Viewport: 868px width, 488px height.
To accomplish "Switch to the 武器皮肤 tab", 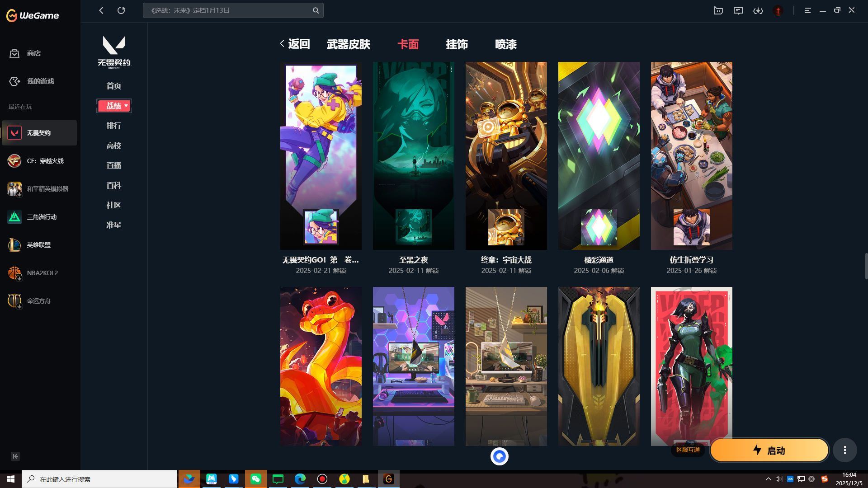I will coord(348,44).
